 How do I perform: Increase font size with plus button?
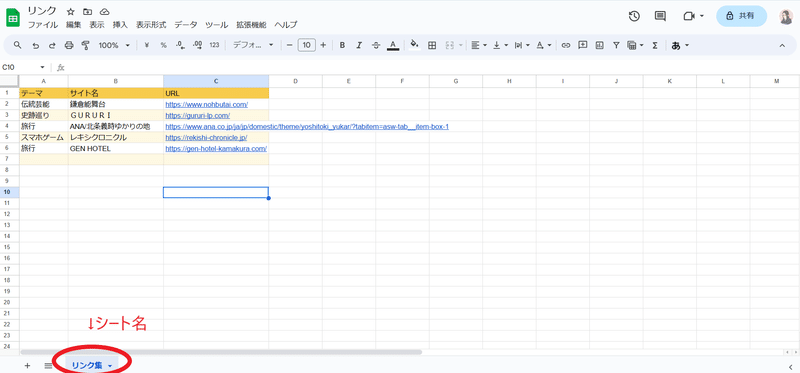323,45
